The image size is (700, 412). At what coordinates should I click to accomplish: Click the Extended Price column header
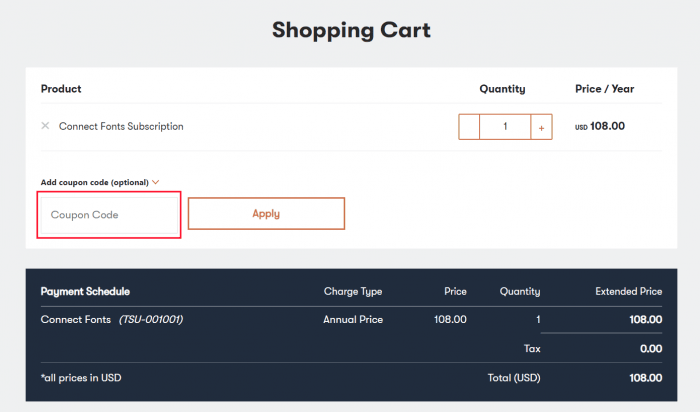629,291
